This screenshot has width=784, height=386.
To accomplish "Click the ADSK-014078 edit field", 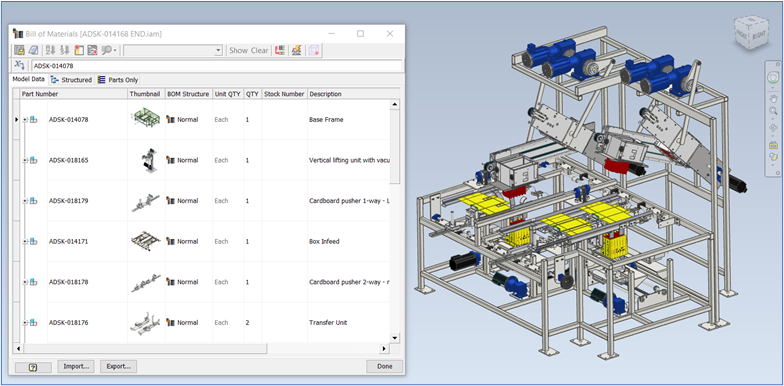I will [x=216, y=66].
